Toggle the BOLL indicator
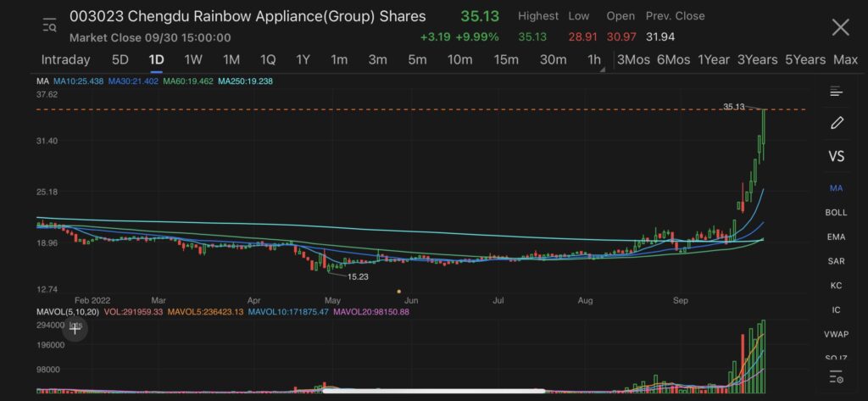This screenshot has width=868, height=401. click(x=836, y=213)
